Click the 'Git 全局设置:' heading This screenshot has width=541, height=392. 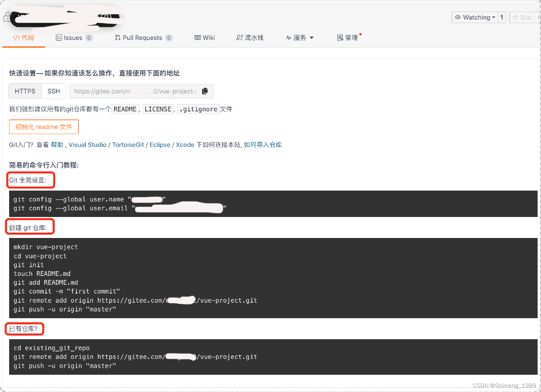pos(28,180)
